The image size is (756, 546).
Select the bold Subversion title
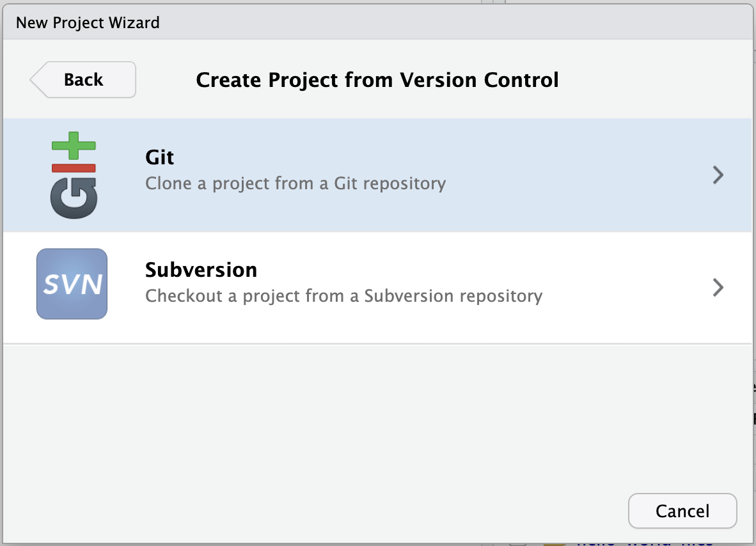(x=201, y=270)
